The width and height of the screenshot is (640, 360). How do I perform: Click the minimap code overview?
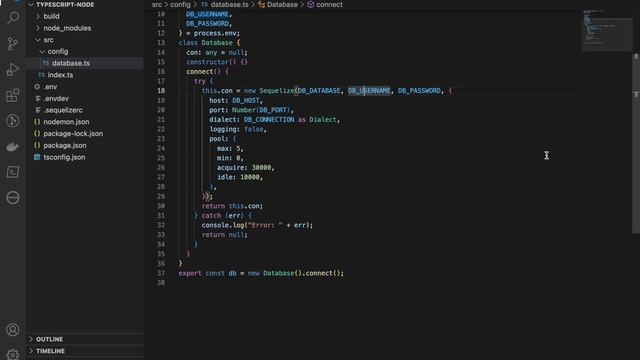click(607, 31)
